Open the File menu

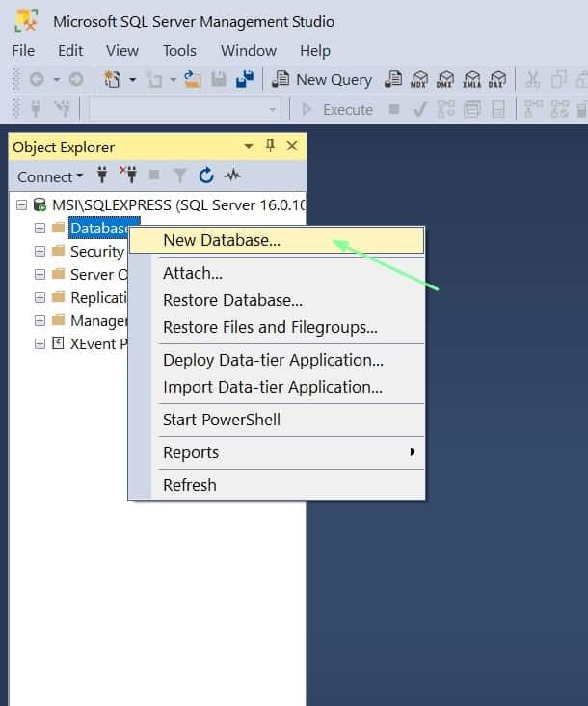(23, 51)
